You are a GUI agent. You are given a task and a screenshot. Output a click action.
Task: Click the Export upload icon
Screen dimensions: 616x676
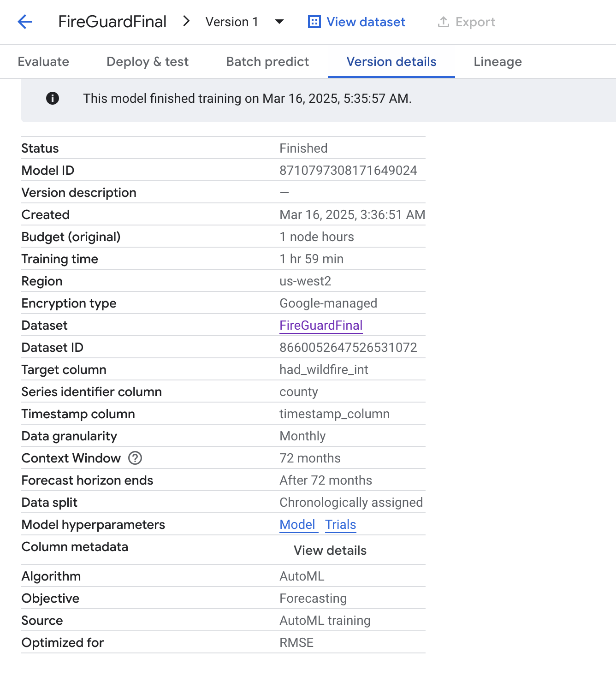coord(443,22)
